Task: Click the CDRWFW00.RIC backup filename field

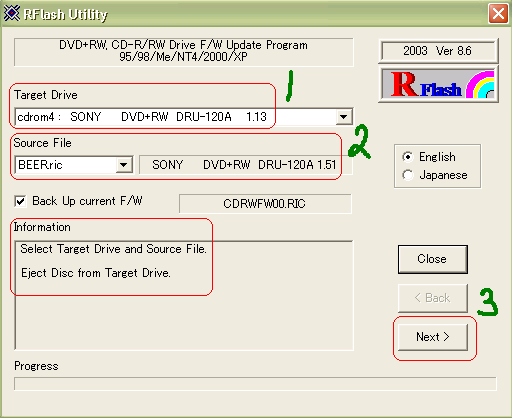Action: click(265, 203)
